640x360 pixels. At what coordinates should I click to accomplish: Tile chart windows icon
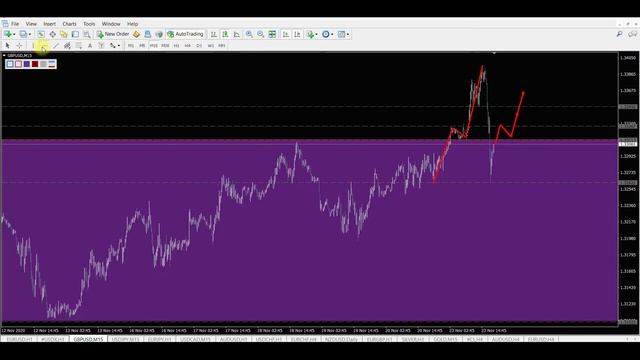[x=272, y=34]
